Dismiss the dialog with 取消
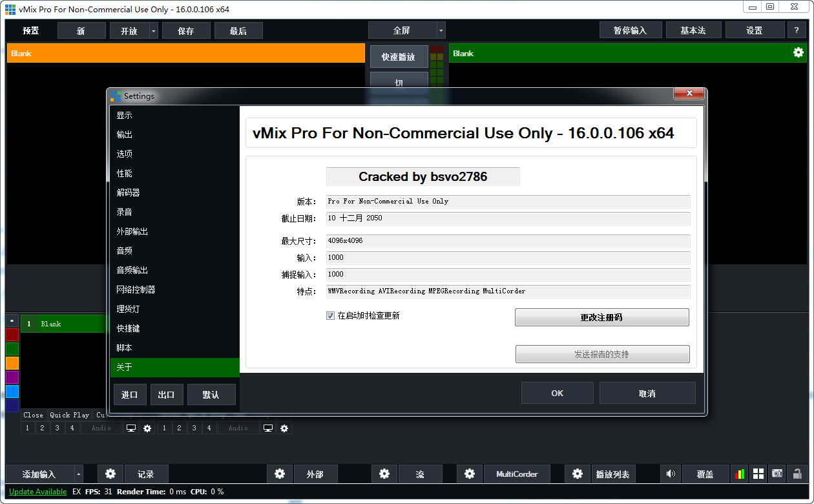814x504 pixels. pyautogui.click(x=647, y=393)
